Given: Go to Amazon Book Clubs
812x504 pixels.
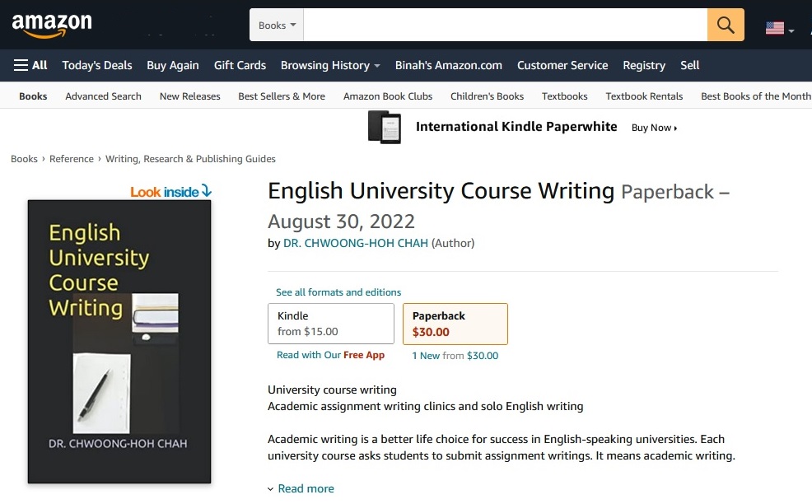Looking at the screenshot, I should click(388, 96).
